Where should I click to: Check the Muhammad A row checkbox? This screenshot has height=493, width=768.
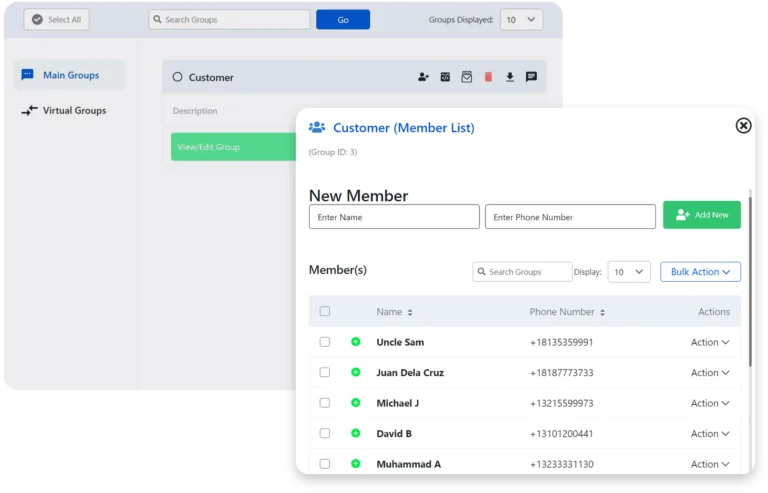click(325, 463)
